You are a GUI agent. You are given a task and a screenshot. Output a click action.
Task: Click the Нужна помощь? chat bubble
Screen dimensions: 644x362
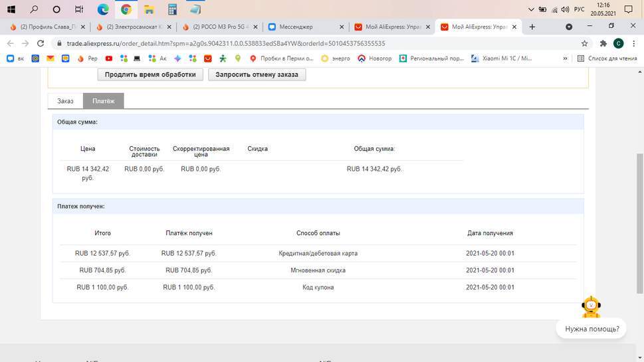pos(591,329)
